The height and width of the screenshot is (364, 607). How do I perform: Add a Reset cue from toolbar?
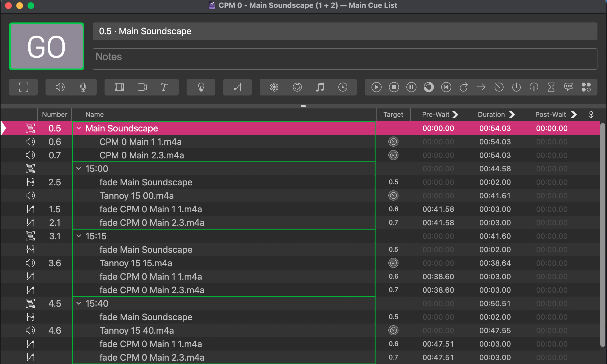click(x=446, y=87)
